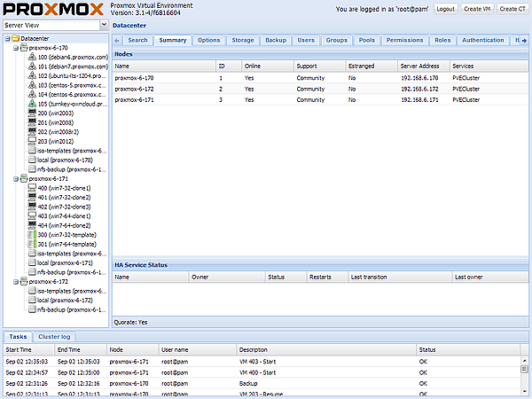Screen dimensions: 532x399
Task: Open the Permissions tab
Action: 404,40
